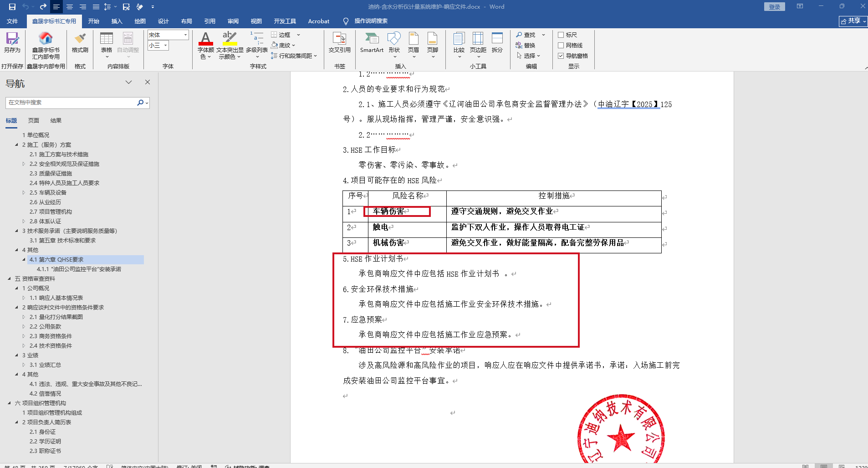The height and width of the screenshot is (468, 868).
Task: Click the Redo arrow icon
Action: (x=43, y=7)
